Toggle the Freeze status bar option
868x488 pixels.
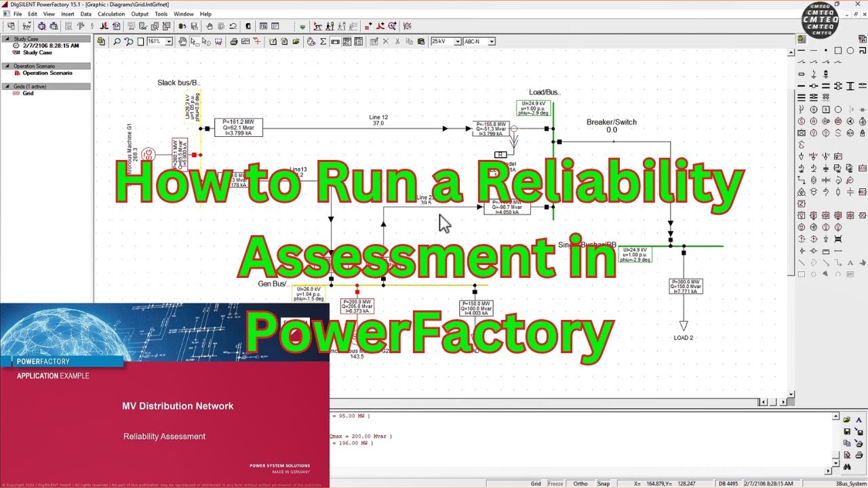pyautogui.click(x=555, y=483)
